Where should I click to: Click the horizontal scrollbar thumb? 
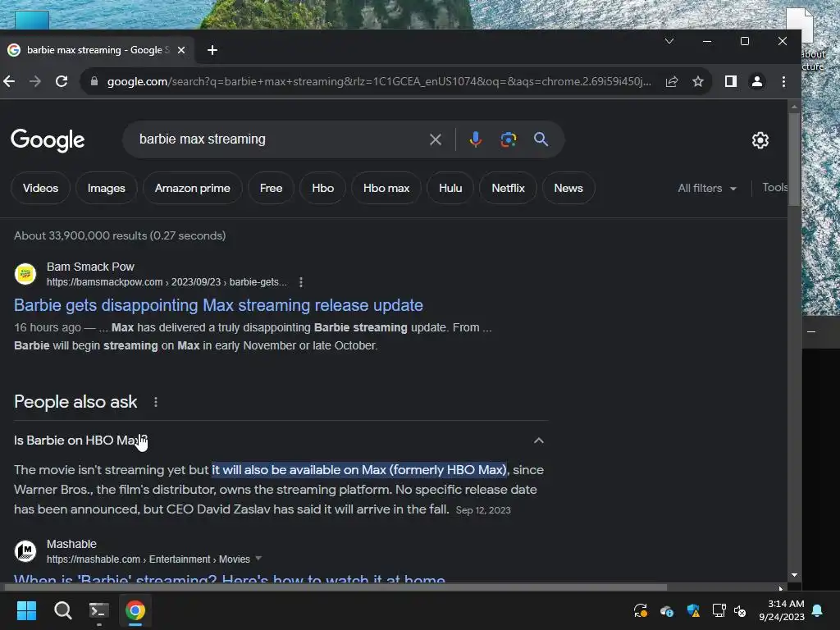(x=336, y=587)
